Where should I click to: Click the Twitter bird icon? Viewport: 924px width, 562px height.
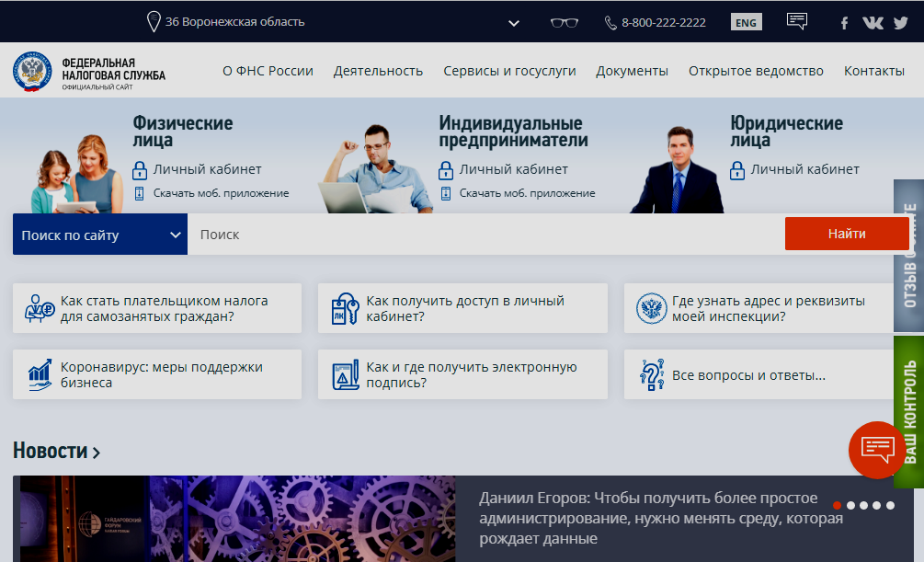[901, 23]
